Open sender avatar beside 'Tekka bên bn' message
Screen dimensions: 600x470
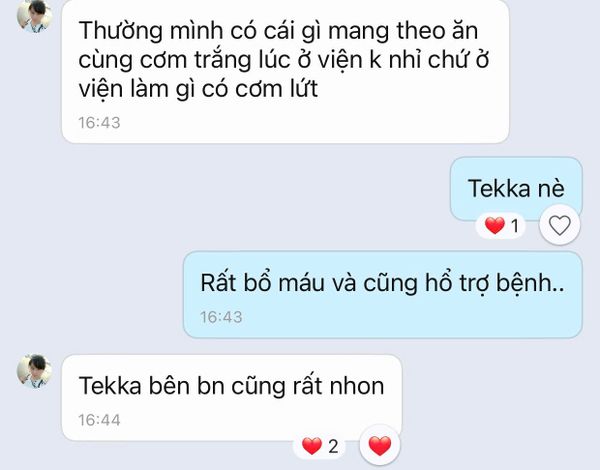(34, 371)
